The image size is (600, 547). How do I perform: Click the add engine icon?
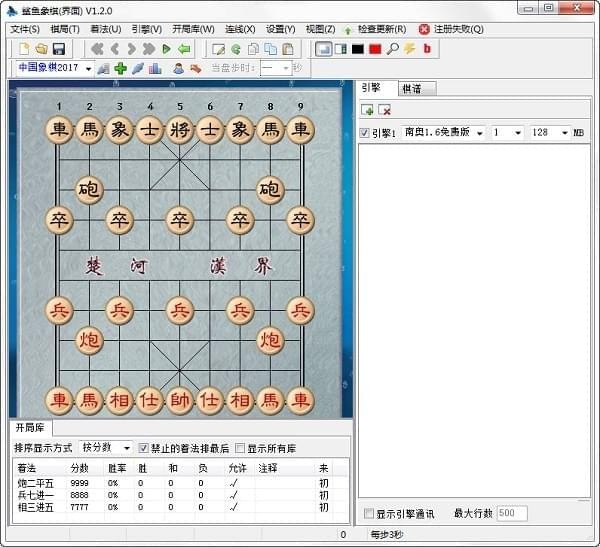click(367, 109)
